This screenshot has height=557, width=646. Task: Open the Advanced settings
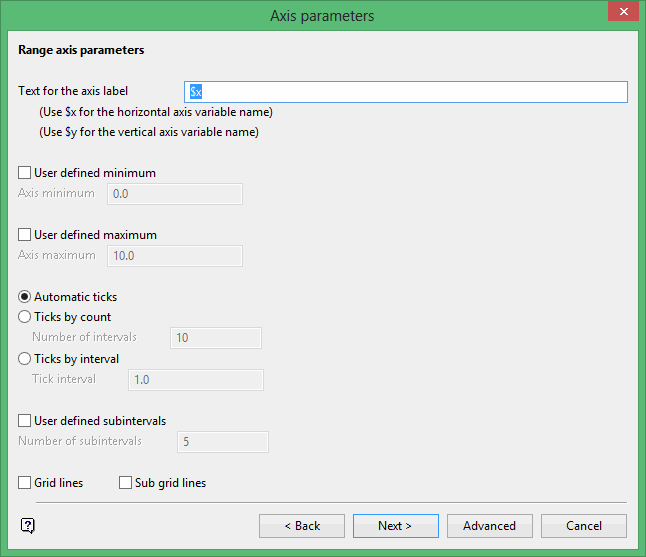489,526
